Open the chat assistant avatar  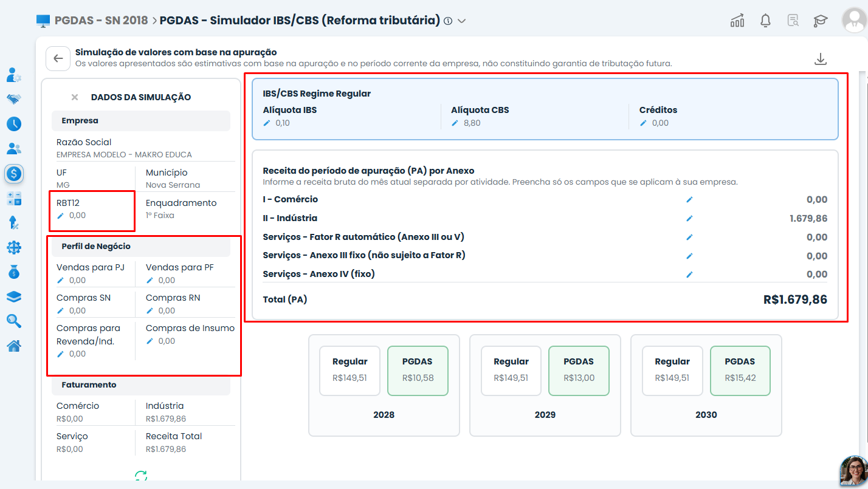pyautogui.click(x=854, y=471)
